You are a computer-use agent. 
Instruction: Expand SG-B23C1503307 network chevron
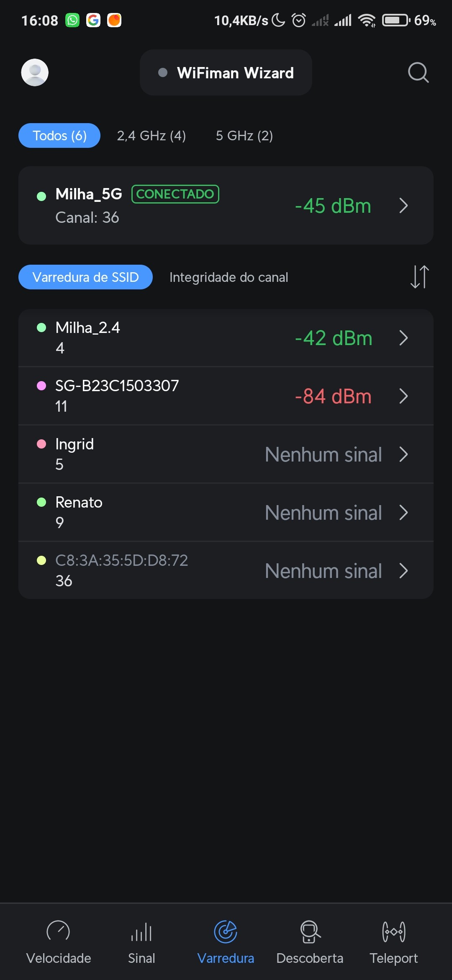403,396
